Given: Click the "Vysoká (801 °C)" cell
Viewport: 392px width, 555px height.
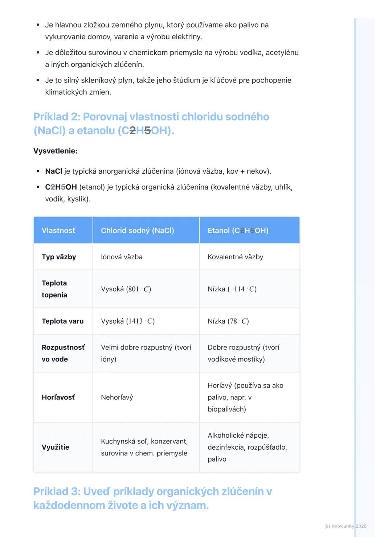Looking at the screenshot, I should coord(126,289).
